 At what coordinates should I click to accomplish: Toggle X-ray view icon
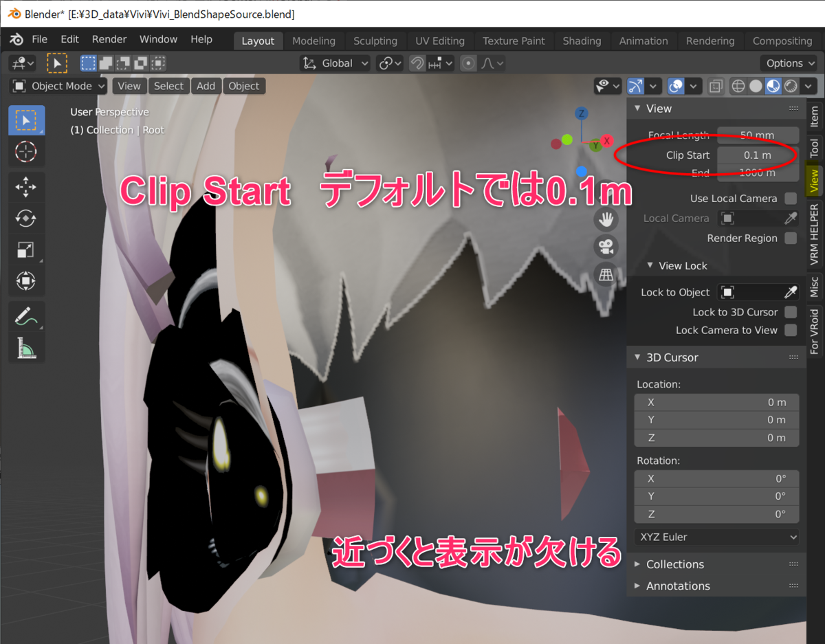pos(716,87)
